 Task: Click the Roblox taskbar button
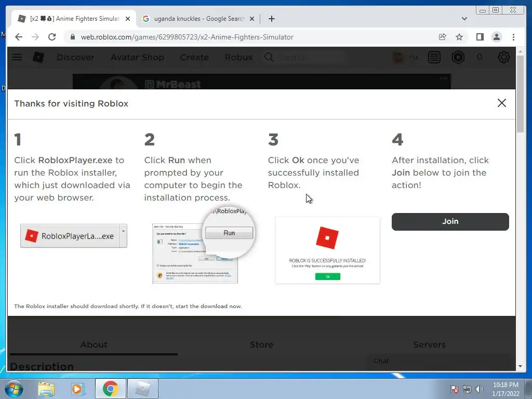pyautogui.click(x=143, y=388)
